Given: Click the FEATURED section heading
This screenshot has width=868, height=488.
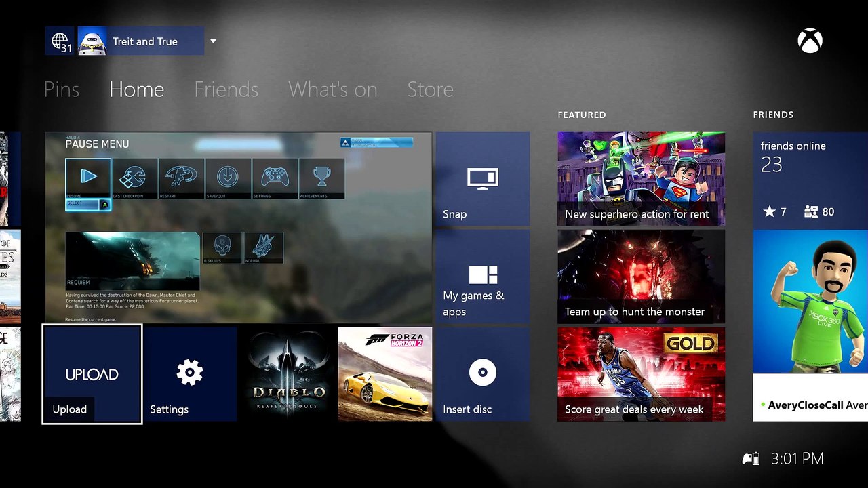Looking at the screenshot, I should click(x=582, y=115).
